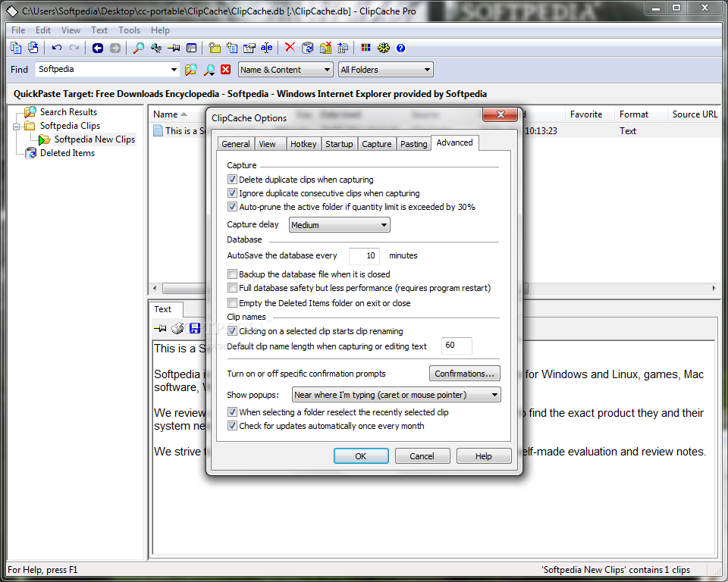Toggle Clicking on a selected clip starts renaming
Image resolution: width=728 pixels, height=582 pixels.
click(x=232, y=331)
